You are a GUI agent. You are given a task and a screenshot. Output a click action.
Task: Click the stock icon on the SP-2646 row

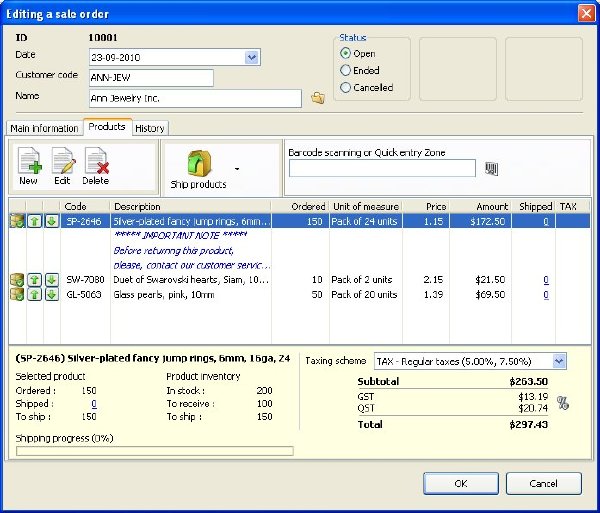tap(17, 221)
